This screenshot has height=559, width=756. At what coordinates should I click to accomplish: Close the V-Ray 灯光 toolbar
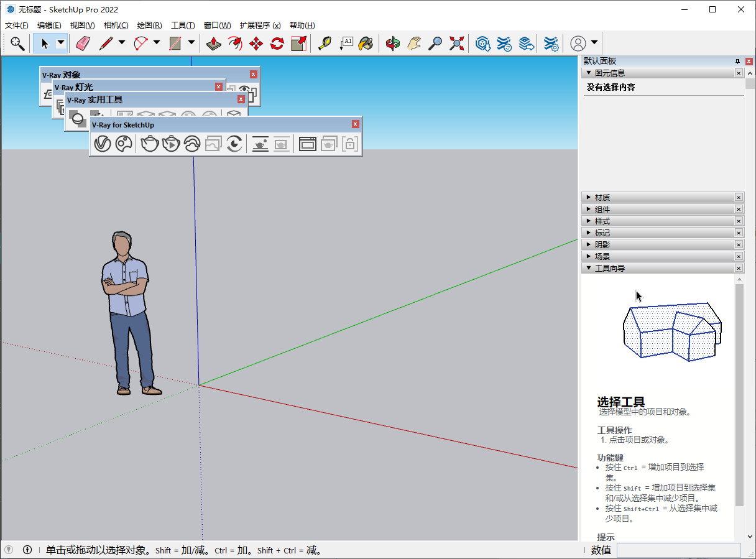click(x=219, y=87)
